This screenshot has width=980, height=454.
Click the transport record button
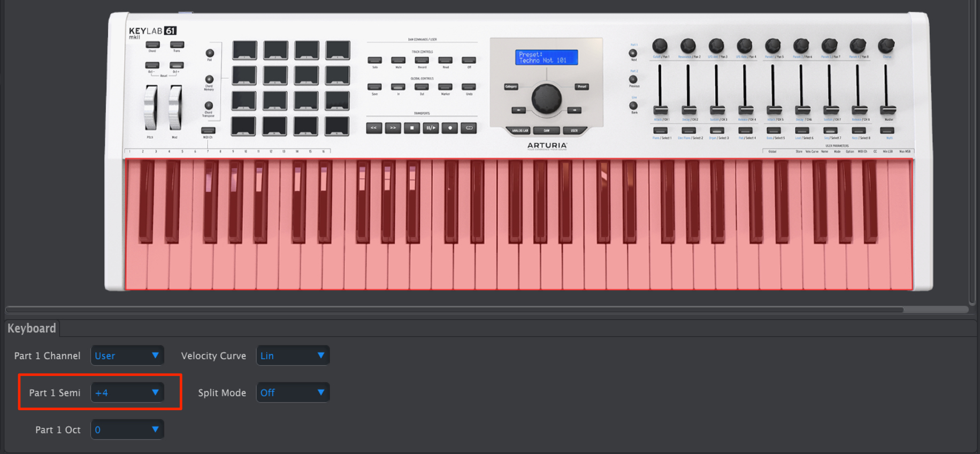click(x=450, y=128)
